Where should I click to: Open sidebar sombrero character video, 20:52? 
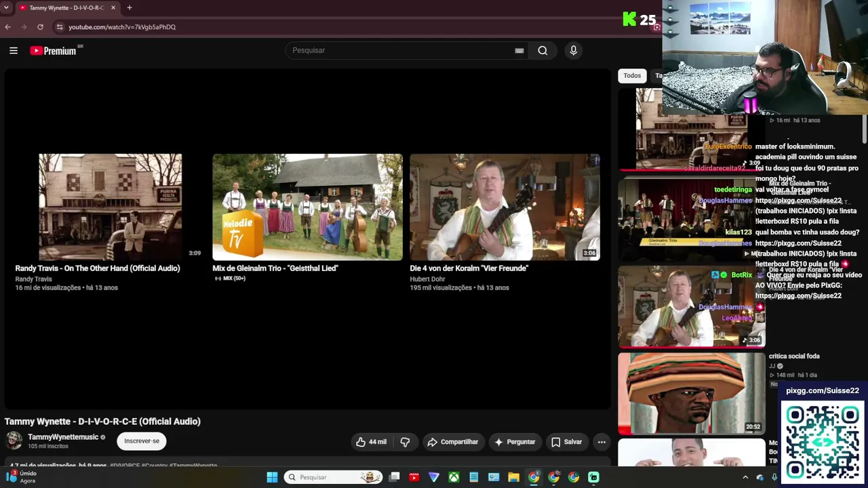click(x=691, y=393)
